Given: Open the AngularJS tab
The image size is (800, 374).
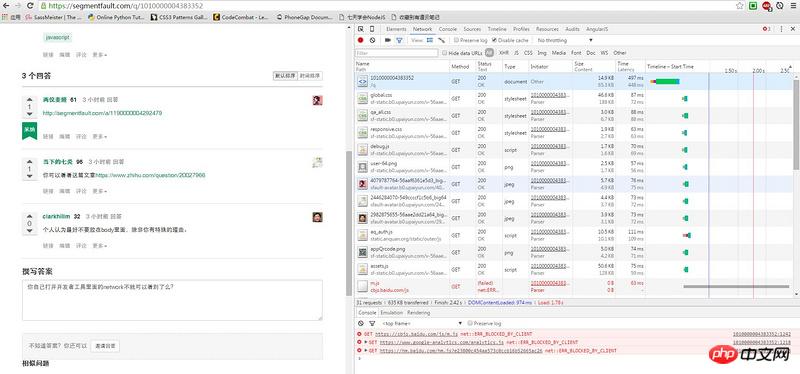Looking at the screenshot, I should tap(597, 29).
